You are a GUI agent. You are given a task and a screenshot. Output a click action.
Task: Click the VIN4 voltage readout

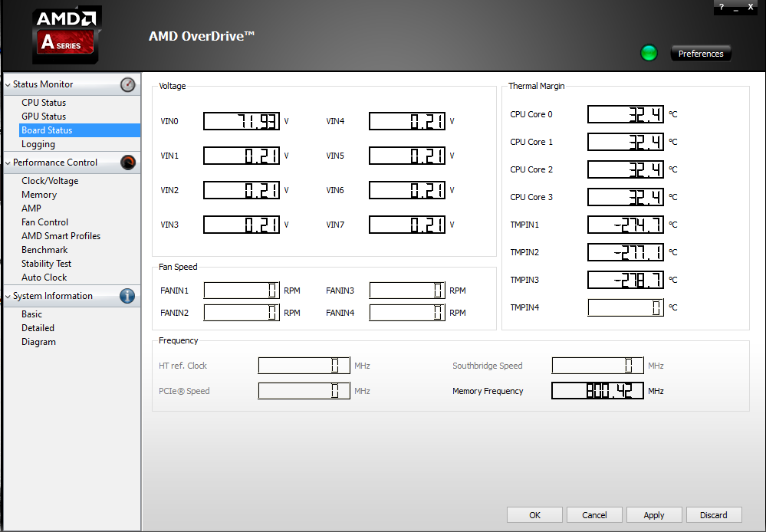point(407,121)
